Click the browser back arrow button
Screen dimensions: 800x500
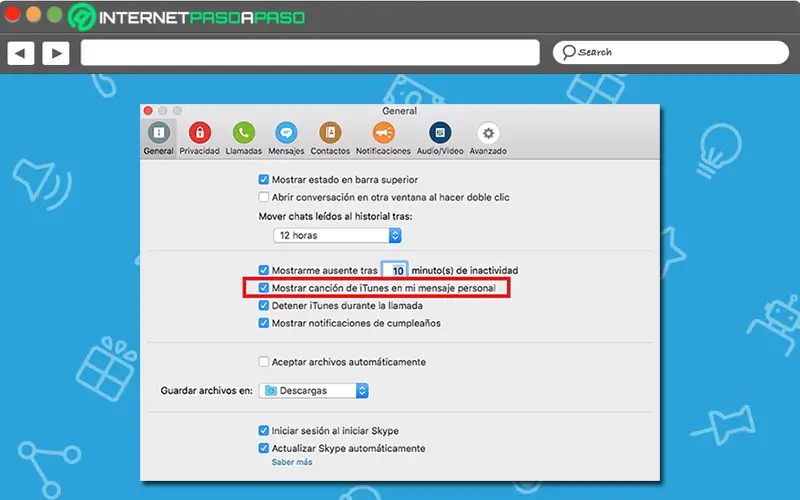[20, 53]
